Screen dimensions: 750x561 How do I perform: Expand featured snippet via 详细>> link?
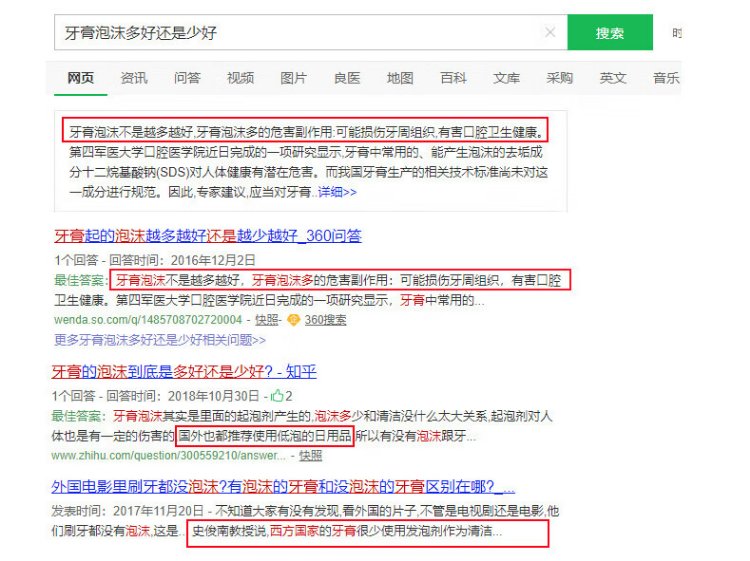pyautogui.click(x=336, y=191)
